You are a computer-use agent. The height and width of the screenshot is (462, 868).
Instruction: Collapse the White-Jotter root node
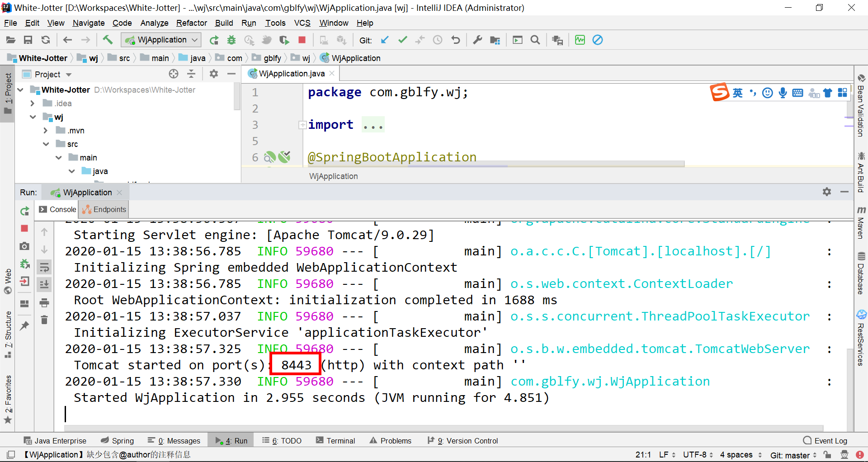coord(20,90)
